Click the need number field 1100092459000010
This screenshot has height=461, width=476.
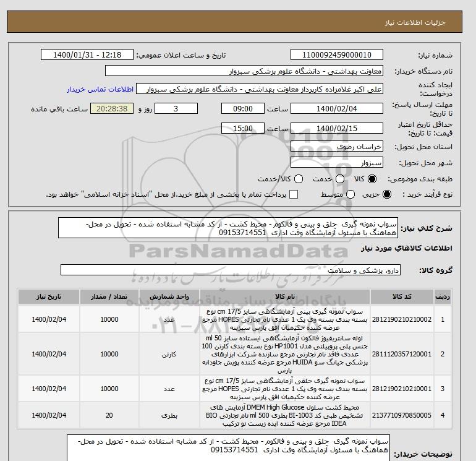[337, 54]
